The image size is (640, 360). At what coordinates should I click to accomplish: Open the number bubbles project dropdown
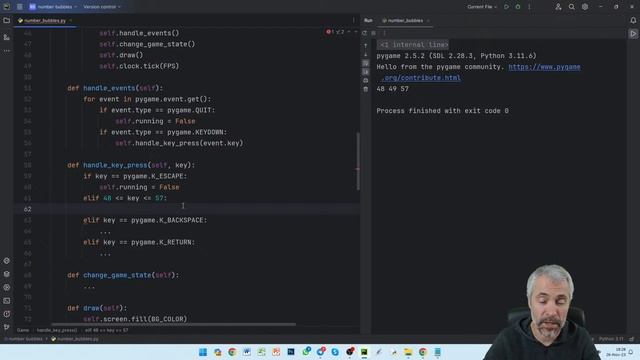53,7
